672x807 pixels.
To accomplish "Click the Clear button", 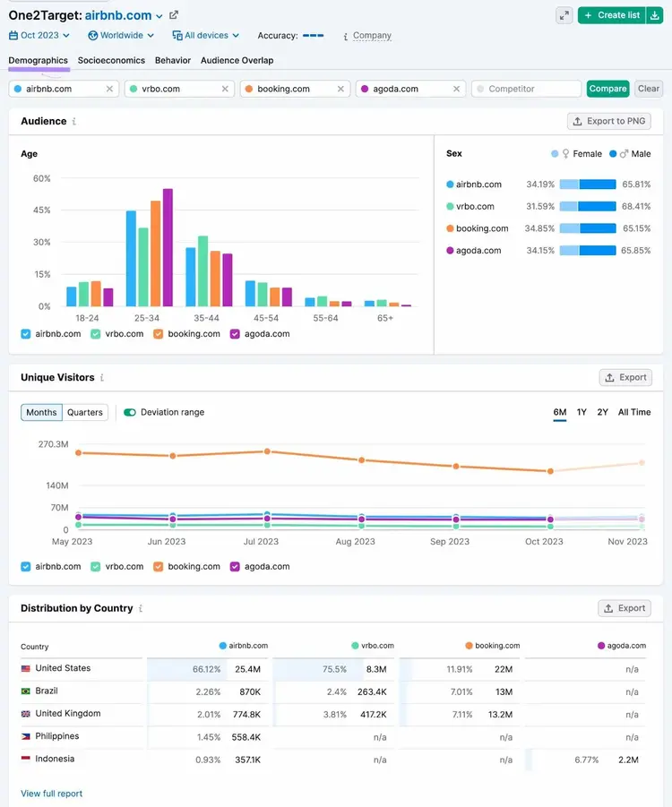I will (x=649, y=89).
